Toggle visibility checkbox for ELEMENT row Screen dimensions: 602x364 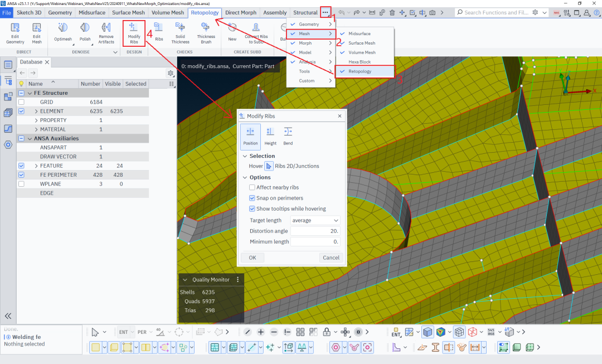[x=22, y=111]
